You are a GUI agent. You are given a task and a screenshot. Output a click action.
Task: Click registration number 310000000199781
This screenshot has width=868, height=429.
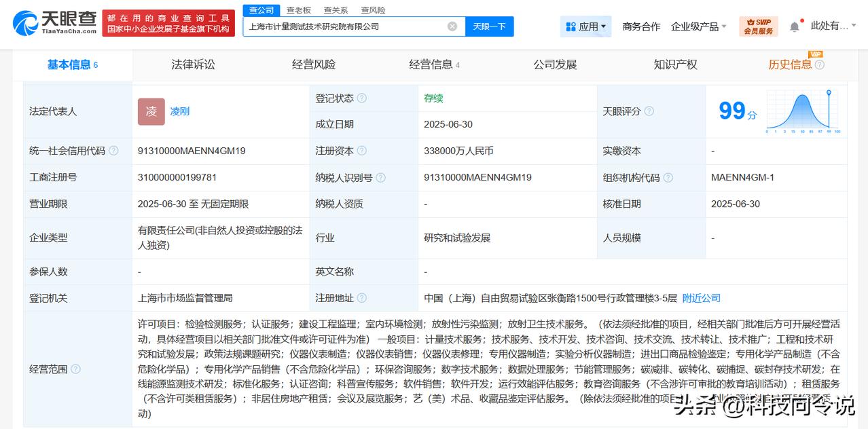tap(177, 177)
